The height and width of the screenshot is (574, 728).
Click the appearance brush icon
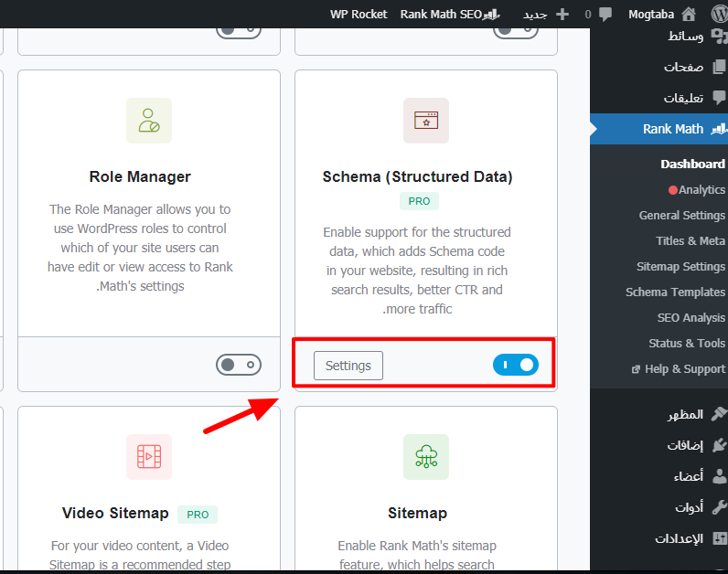[x=719, y=413]
